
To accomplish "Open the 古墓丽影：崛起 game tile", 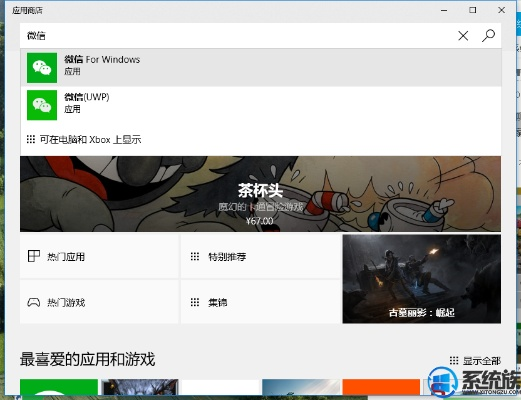I will [422, 279].
